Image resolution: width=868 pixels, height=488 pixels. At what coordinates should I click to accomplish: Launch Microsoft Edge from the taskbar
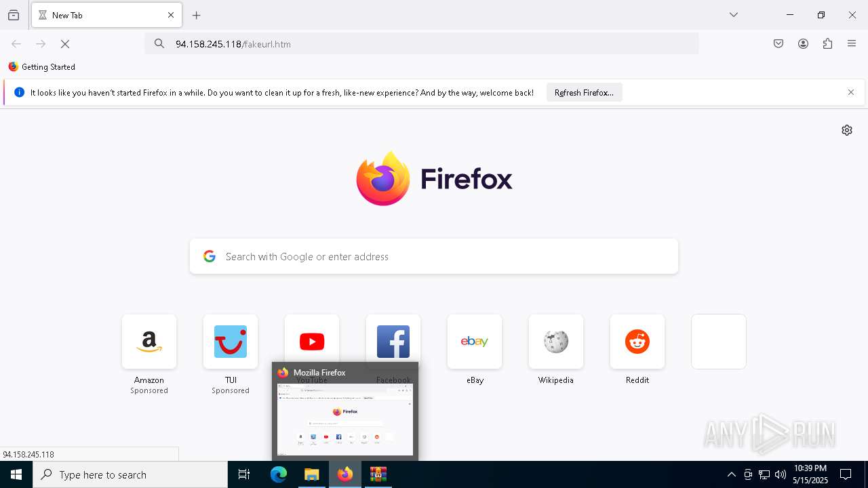coord(279,474)
